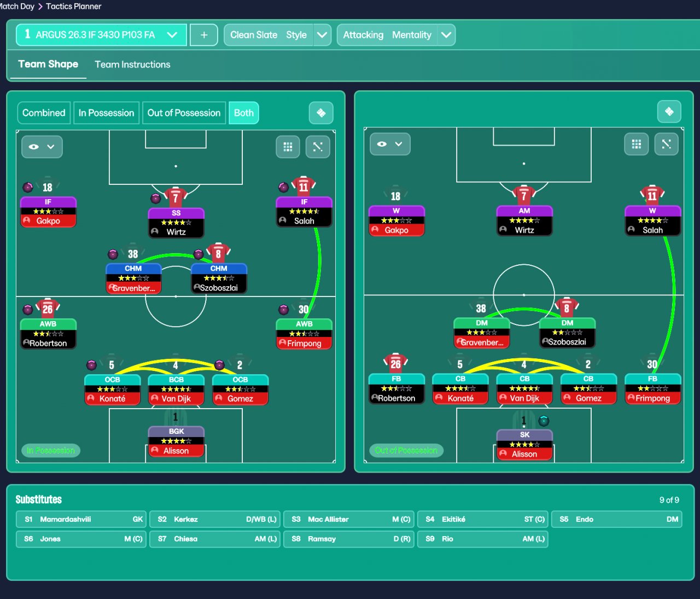This screenshot has height=599, width=700.
Task: Click the diamond icon in left pitch panel
Action: click(321, 113)
